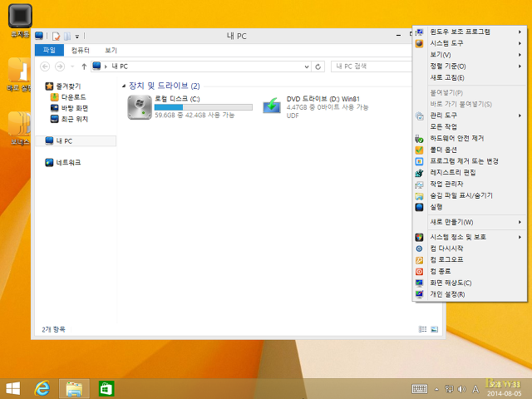Screen dimensions: 532x399
Task: Click the C: drive usage bar
Action: tap(203, 107)
